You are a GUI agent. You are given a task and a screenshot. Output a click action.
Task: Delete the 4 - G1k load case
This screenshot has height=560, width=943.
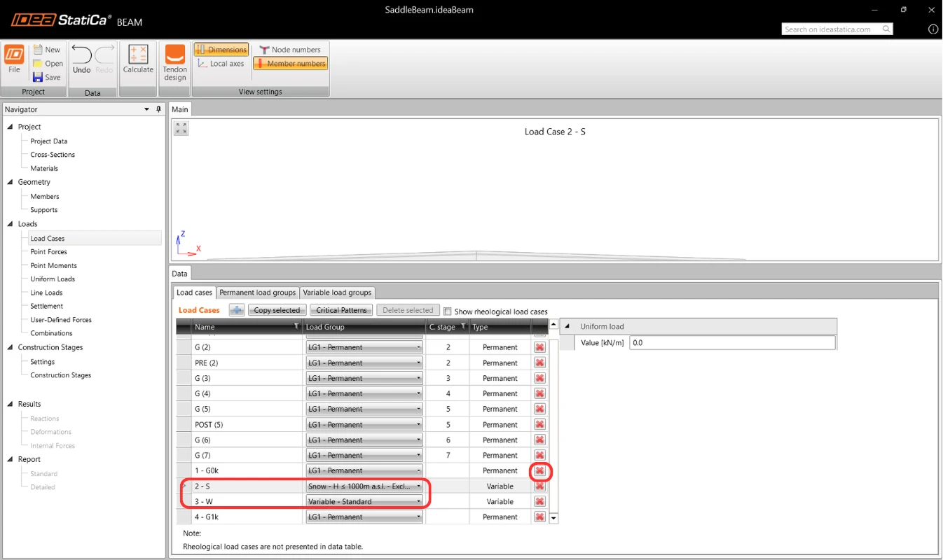[x=539, y=517]
